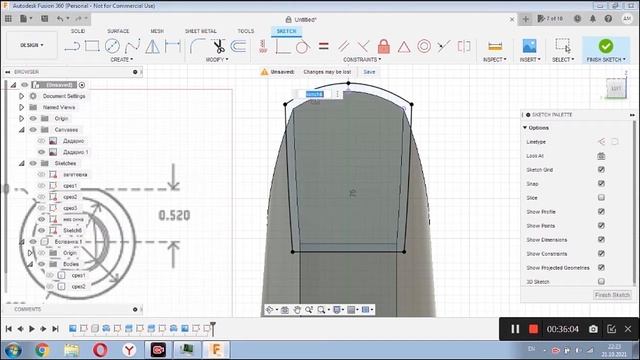This screenshot has height=360, width=640.
Task: Switch to the SHEET METAL tab
Action: tap(200, 31)
